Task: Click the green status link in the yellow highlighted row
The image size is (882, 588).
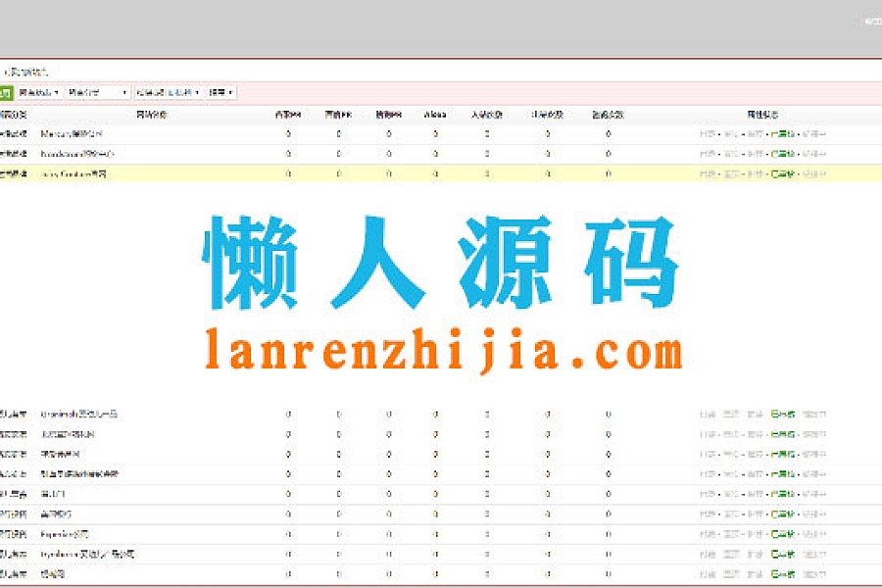Action: (782, 173)
